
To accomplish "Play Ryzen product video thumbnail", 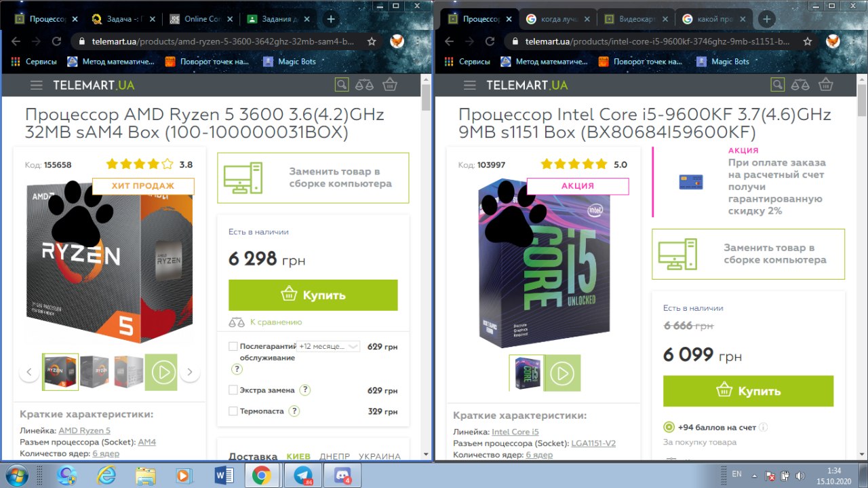I will click(x=161, y=372).
